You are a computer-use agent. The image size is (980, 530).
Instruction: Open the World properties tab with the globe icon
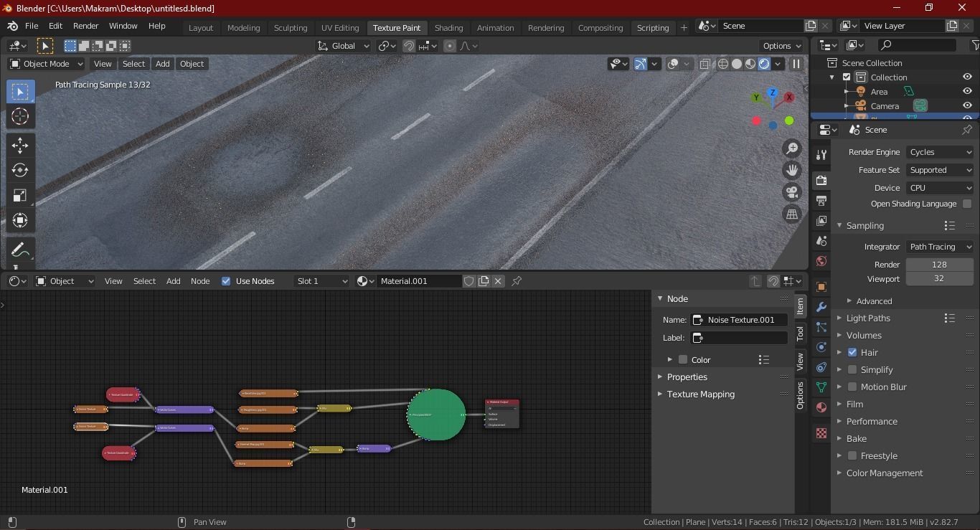tap(821, 261)
